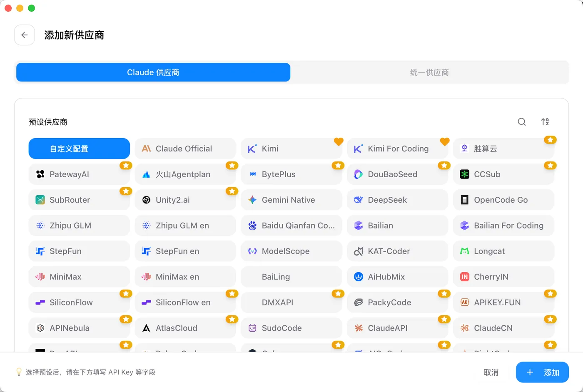The height and width of the screenshot is (392, 583).
Task: Select the Baidu Qianfan provider
Action: point(291,226)
